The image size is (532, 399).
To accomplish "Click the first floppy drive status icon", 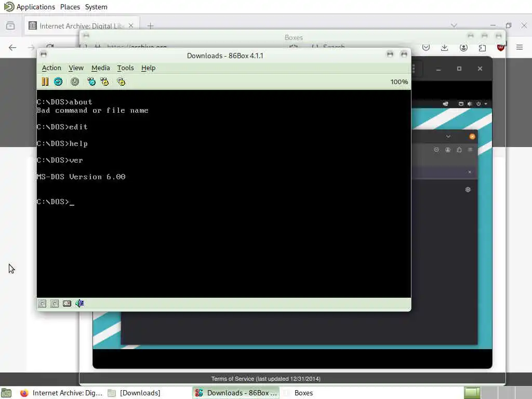I will click(x=42, y=303).
